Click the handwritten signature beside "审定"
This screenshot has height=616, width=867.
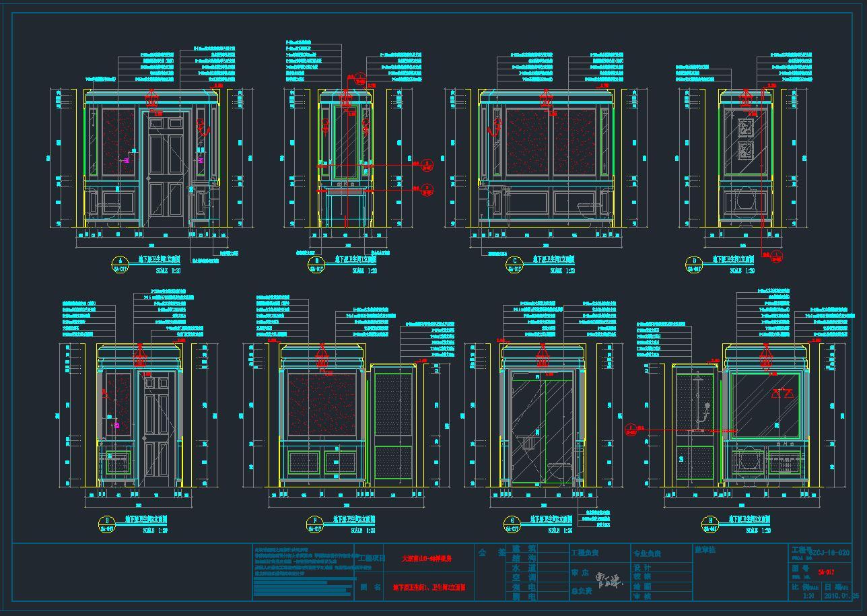(609, 582)
